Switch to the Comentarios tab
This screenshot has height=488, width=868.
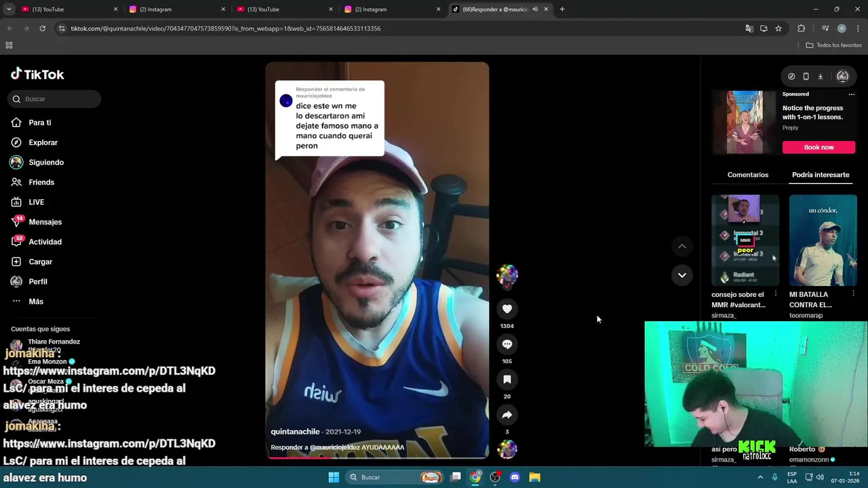(748, 175)
